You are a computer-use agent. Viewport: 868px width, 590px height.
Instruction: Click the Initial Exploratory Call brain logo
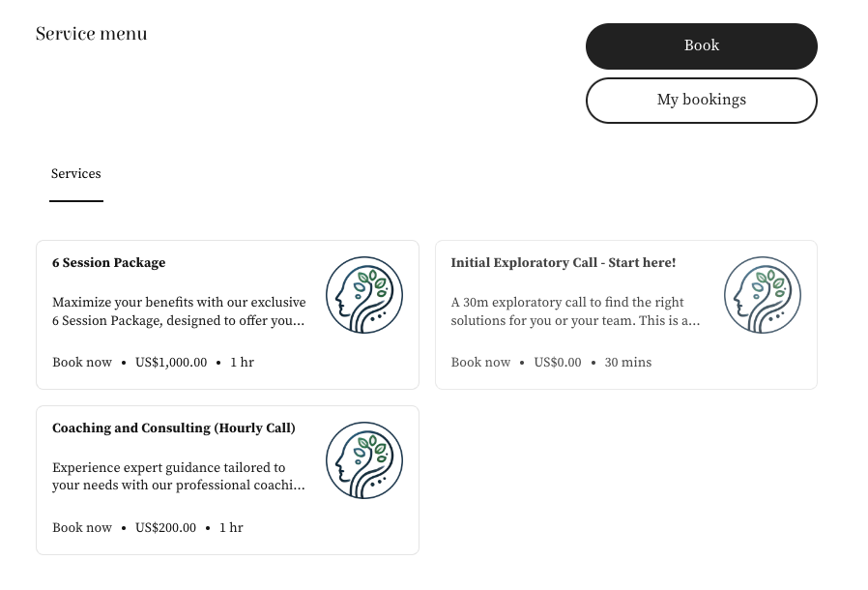click(x=763, y=295)
